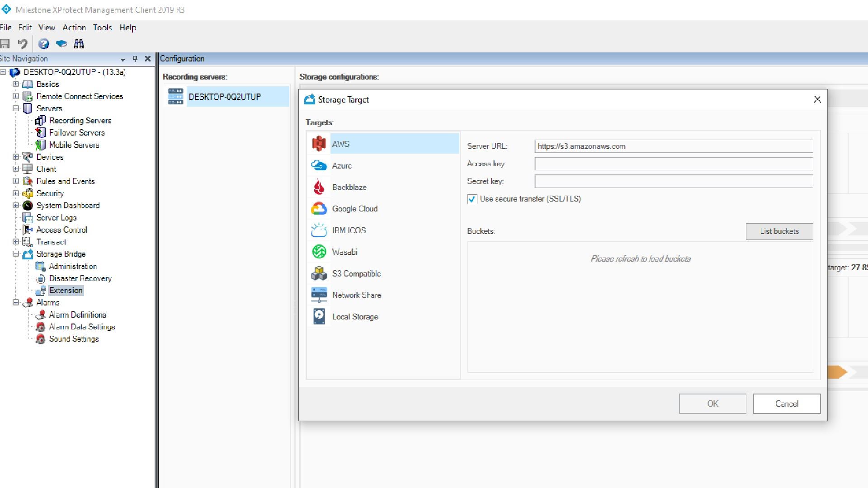Click the Server Logs tree icon

28,218
